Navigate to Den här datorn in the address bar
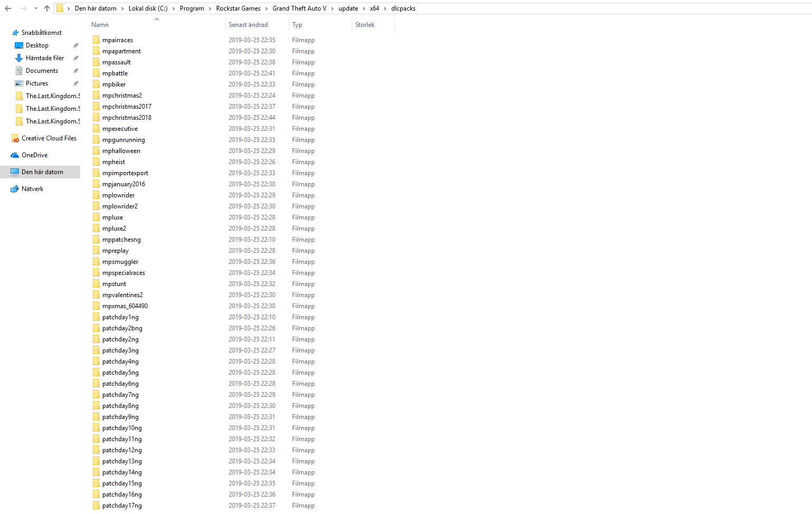This screenshot has height=514, width=812. [95, 8]
